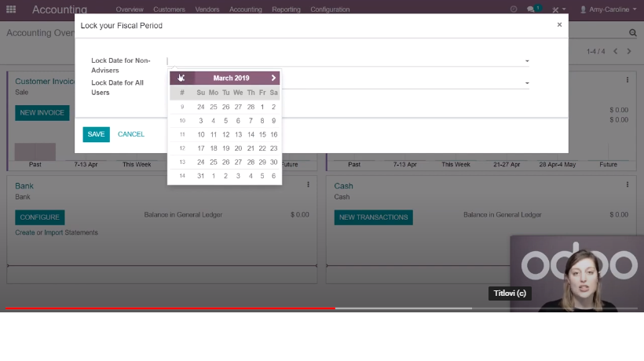Open the Create statement link
644x361 pixels.
[25, 232]
